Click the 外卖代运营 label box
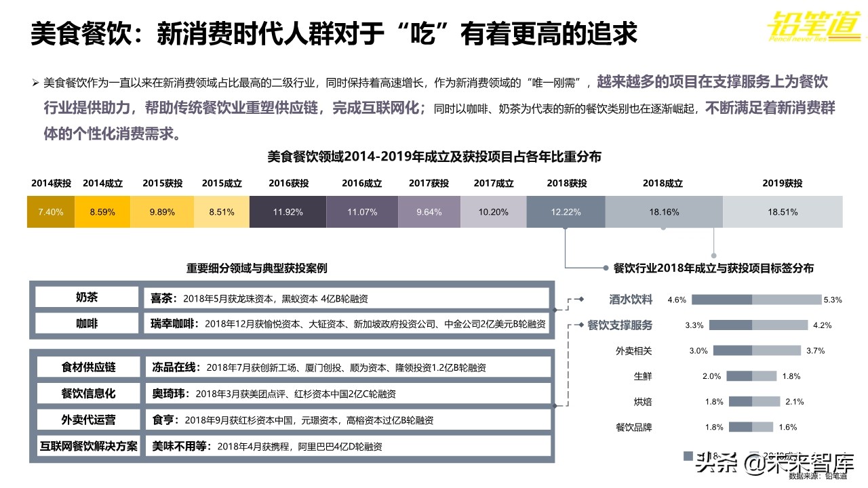 pos(87,420)
